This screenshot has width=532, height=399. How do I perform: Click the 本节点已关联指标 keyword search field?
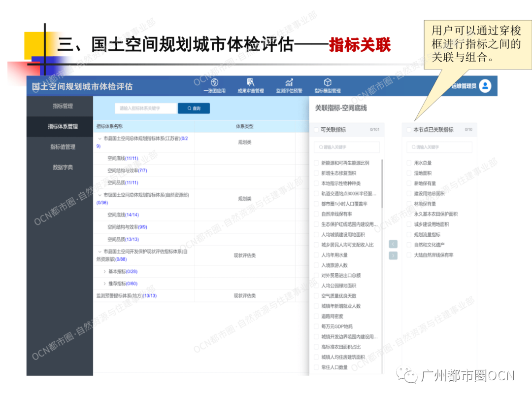(x=439, y=147)
